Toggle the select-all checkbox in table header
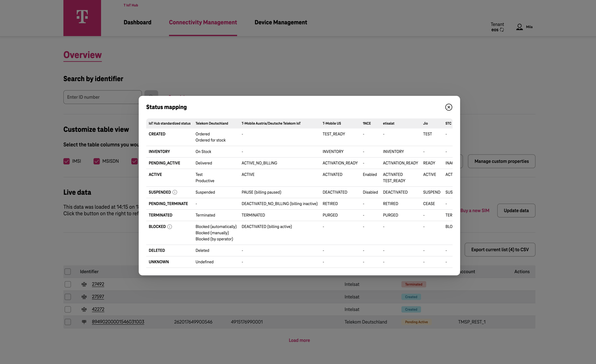 [68, 272]
